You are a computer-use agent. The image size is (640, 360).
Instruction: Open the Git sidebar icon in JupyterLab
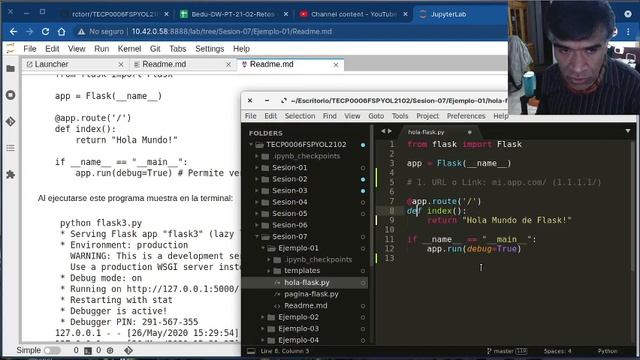click(x=11, y=122)
